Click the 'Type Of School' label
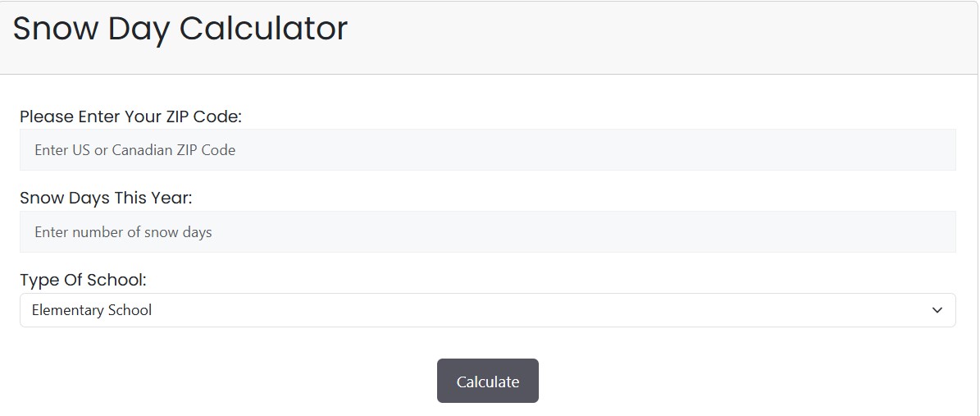Screen dimensions: 980x416 83,280
